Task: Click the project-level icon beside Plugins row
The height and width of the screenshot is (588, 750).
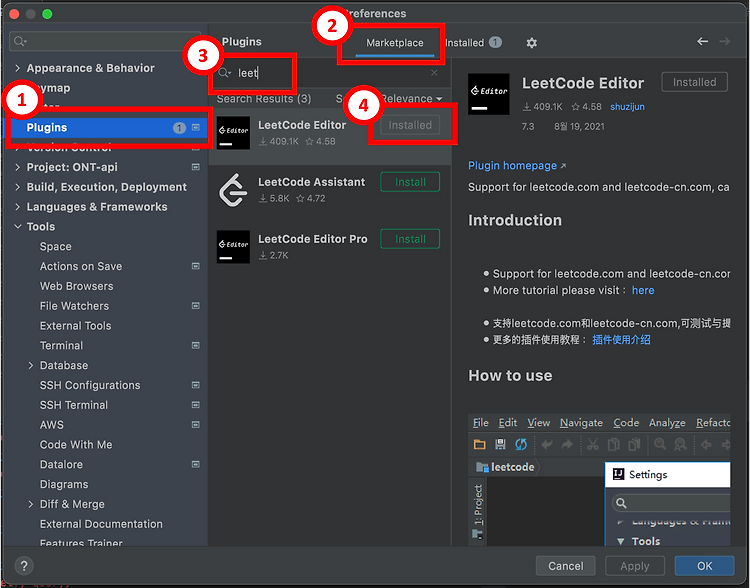Action: click(x=196, y=127)
